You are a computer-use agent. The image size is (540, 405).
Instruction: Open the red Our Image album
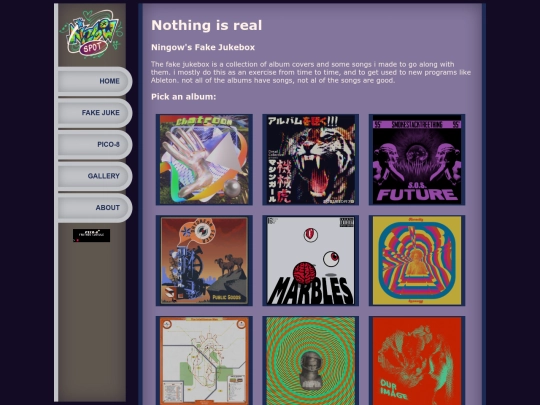pos(417,361)
